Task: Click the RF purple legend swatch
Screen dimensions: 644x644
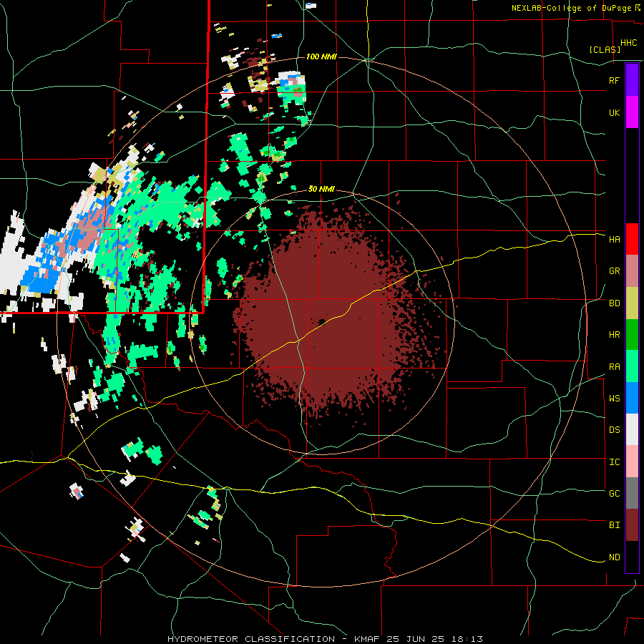Action: click(632, 80)
